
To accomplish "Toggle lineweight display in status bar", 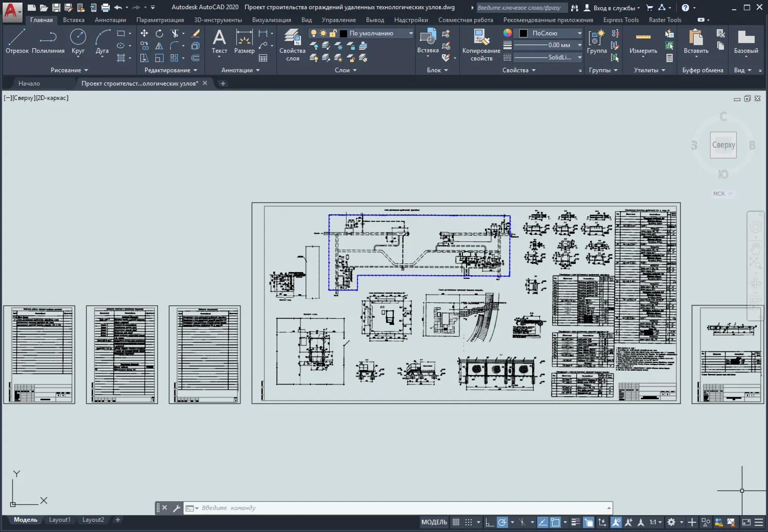I will coord(576,522).
